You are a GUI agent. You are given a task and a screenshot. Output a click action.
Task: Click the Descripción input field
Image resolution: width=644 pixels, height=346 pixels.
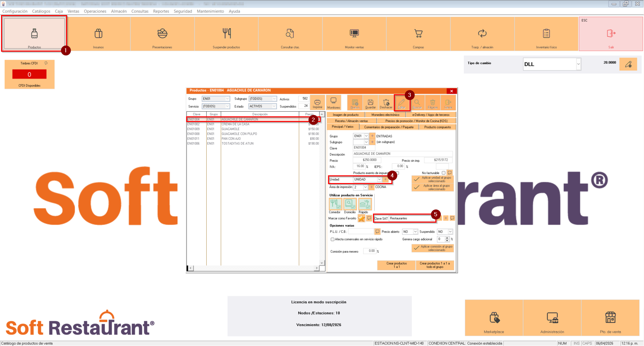click(402, 154)
